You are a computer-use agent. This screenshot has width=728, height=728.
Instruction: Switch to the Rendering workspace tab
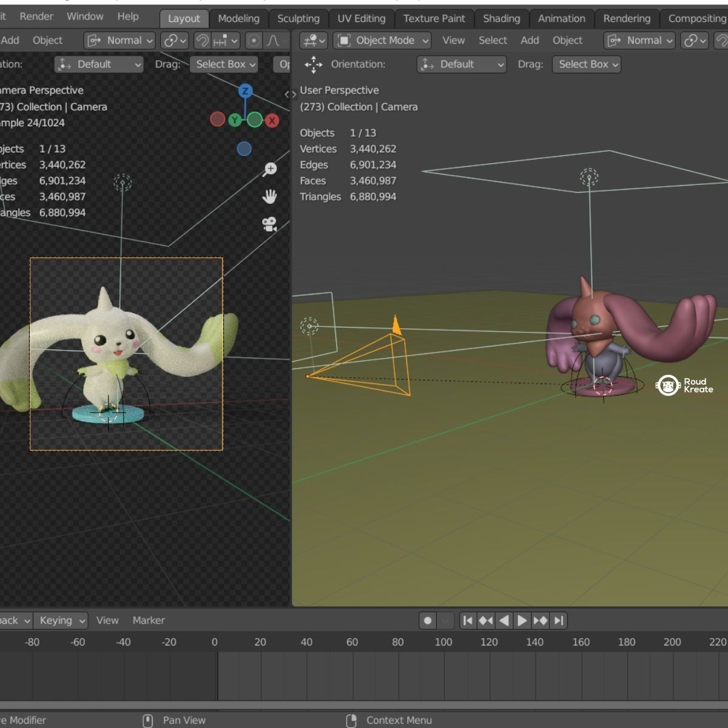[627, 19]
